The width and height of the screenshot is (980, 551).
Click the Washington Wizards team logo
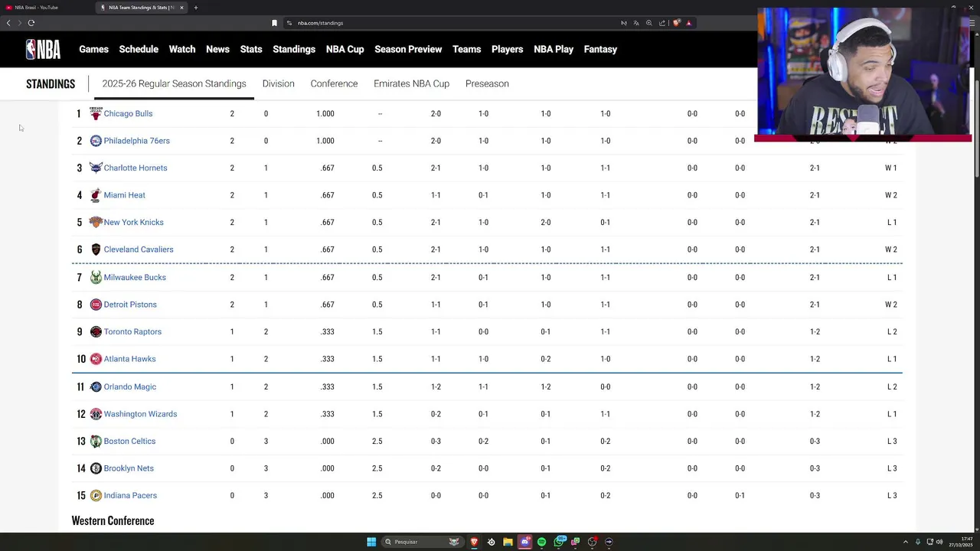(x=96, y=414)
